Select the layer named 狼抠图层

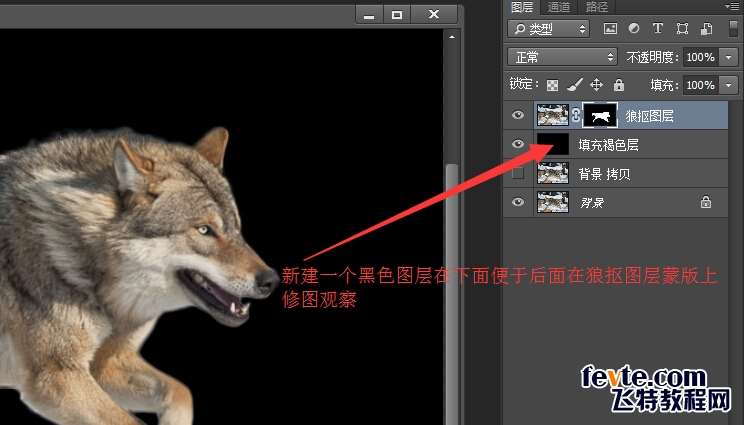click(649, 116)
